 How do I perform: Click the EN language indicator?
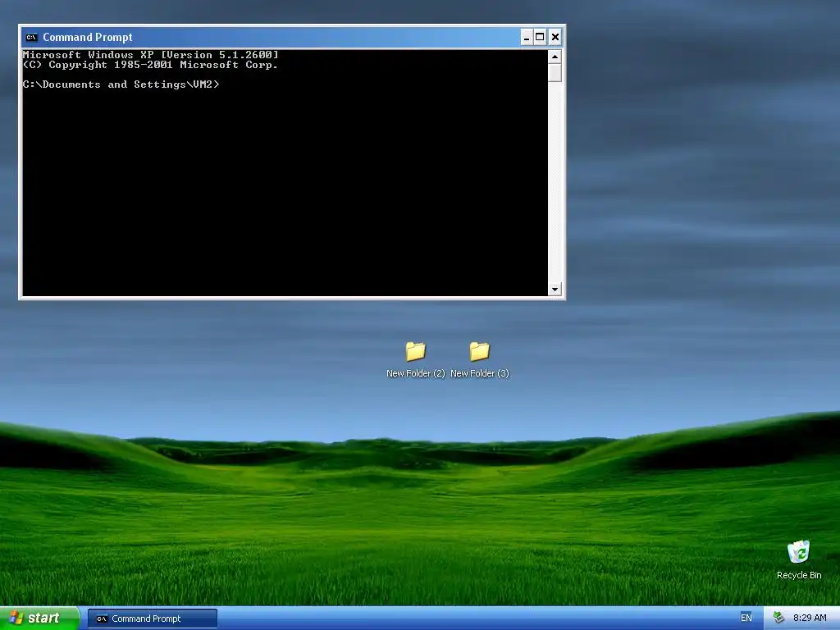[746, 618]
